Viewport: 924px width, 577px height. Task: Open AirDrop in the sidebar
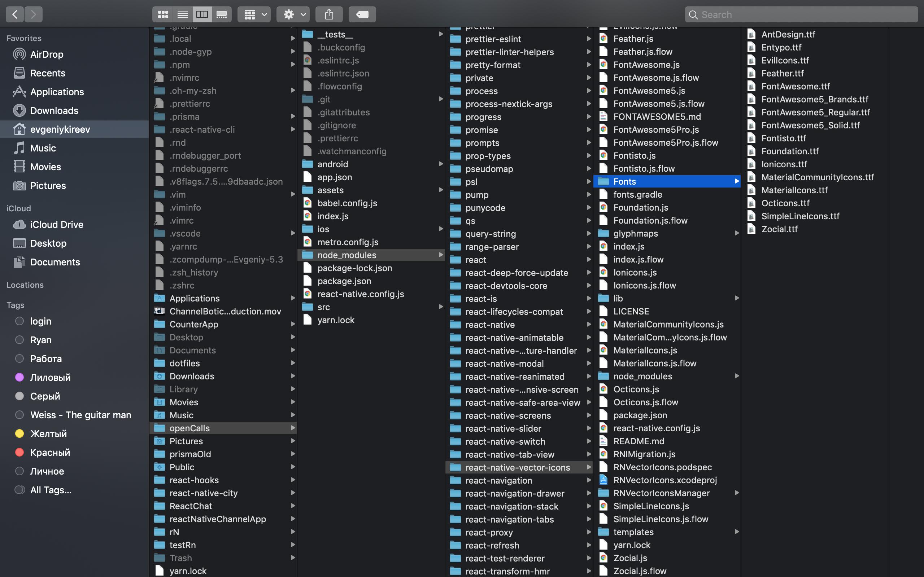point(47,54)
